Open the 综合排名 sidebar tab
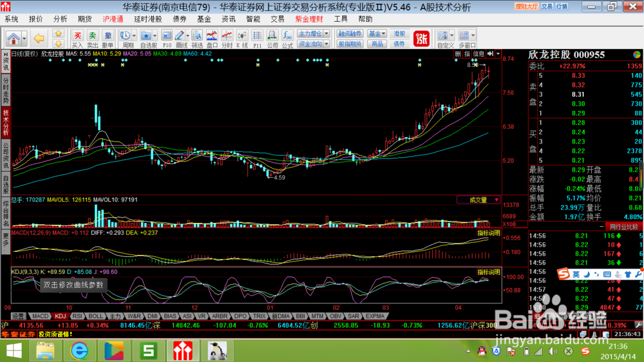Screen dimensions: 644x362 point(6,213)
